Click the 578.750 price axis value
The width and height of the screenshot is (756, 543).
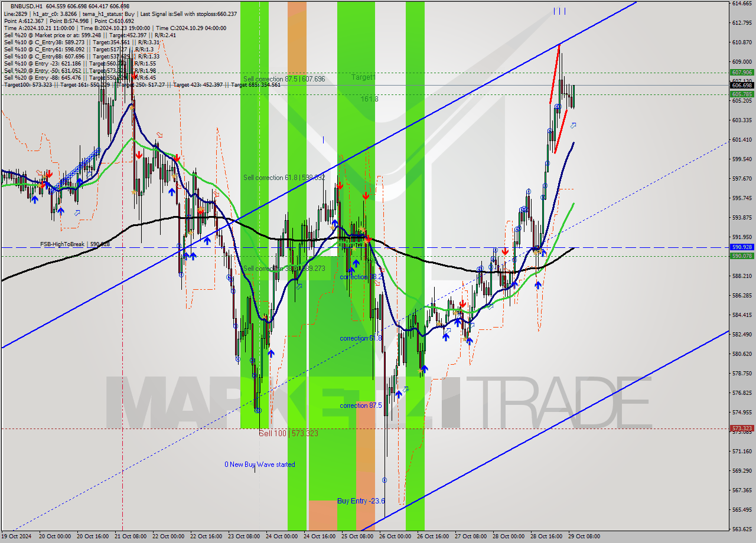click(x=742, y=373)
